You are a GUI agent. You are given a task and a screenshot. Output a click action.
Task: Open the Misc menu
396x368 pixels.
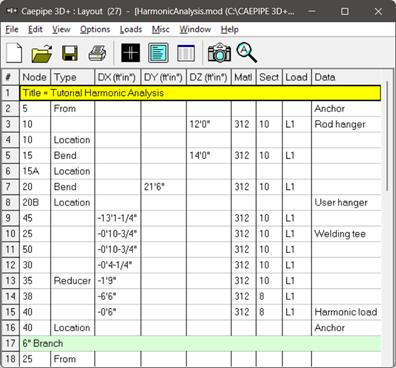(161, 29)
